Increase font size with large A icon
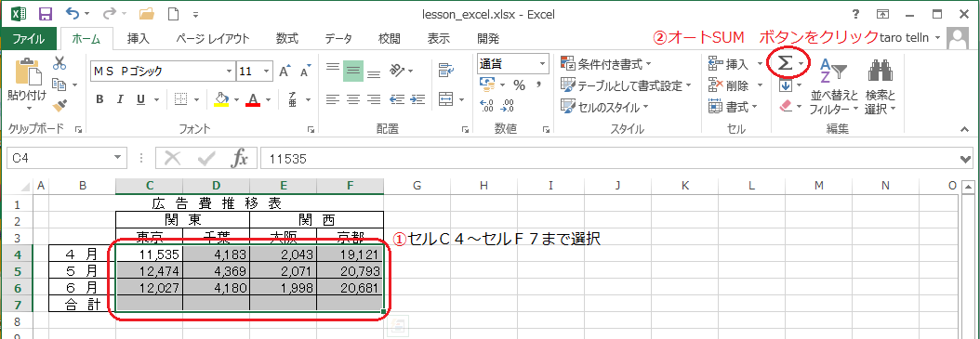980x339 pixels. coord(285,72)
